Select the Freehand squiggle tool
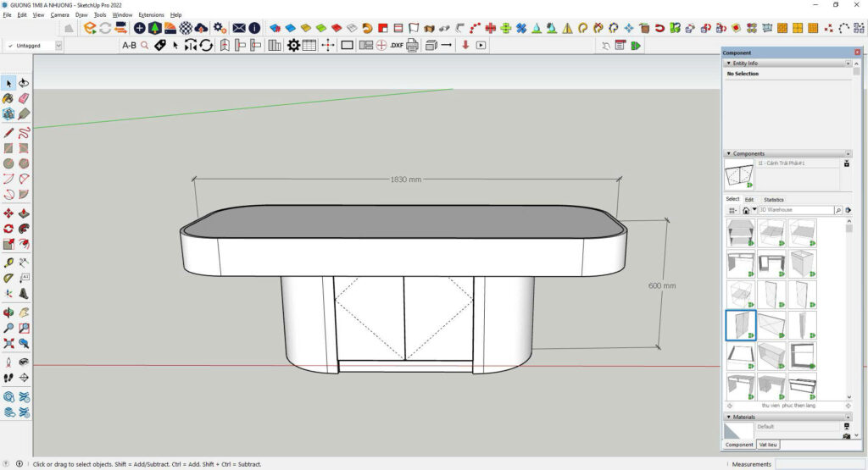The image size is (868, 470). pos(24,133)
